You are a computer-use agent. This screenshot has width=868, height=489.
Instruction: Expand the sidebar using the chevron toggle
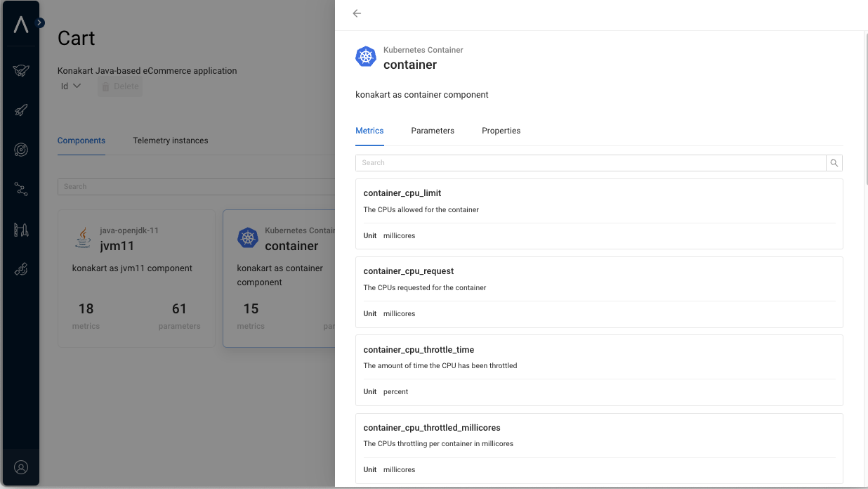point(39,22)
